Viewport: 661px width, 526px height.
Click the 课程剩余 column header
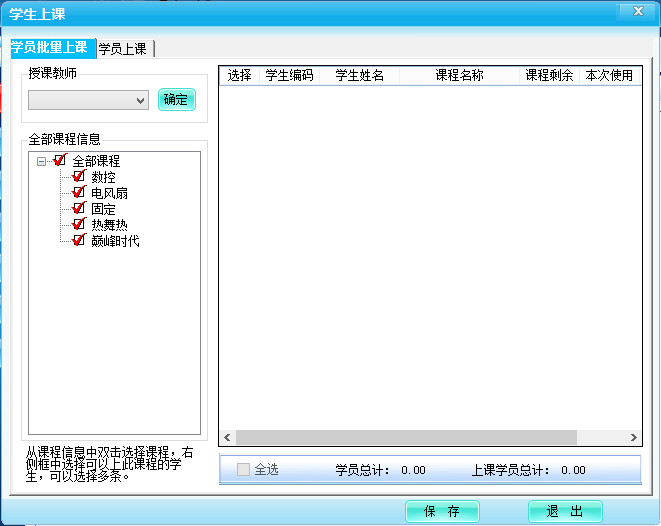(549, 75)
